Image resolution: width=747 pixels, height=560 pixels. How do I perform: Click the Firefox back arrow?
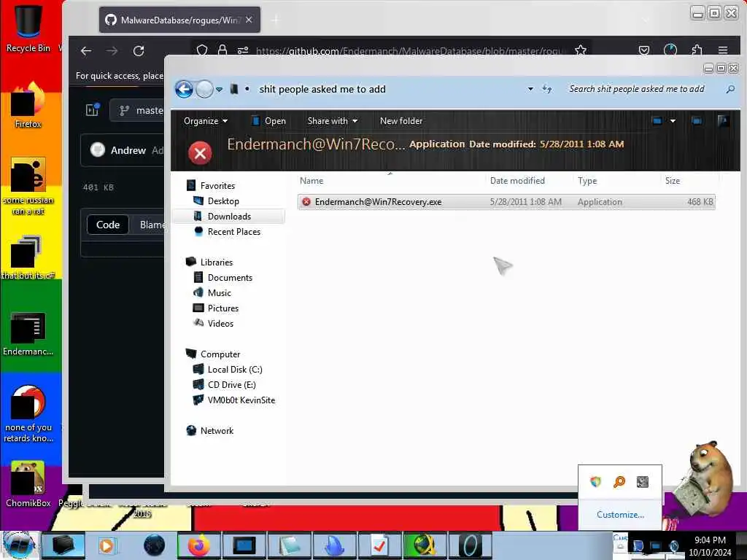click(x=86, y=51)
